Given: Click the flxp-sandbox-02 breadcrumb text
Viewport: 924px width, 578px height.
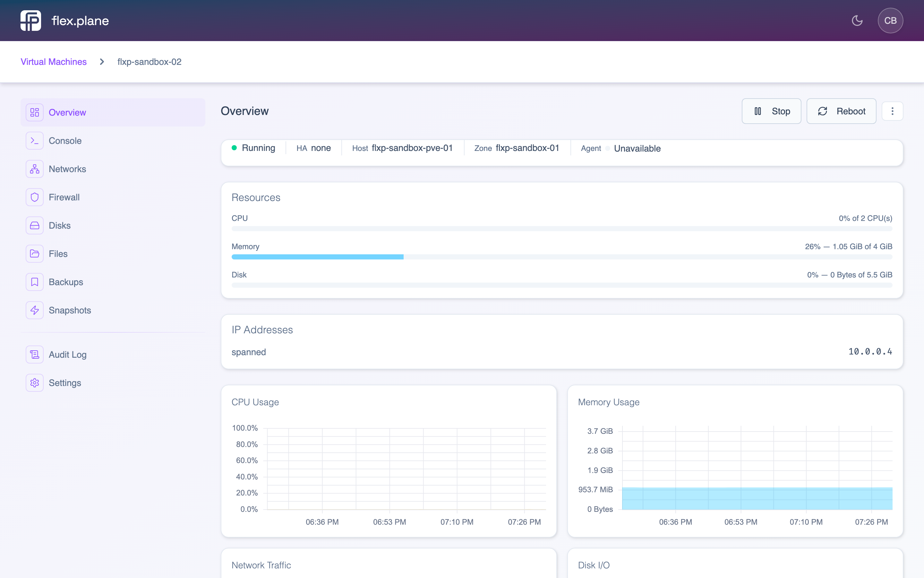Looking at the screenshot, I should tap(149, 62).
